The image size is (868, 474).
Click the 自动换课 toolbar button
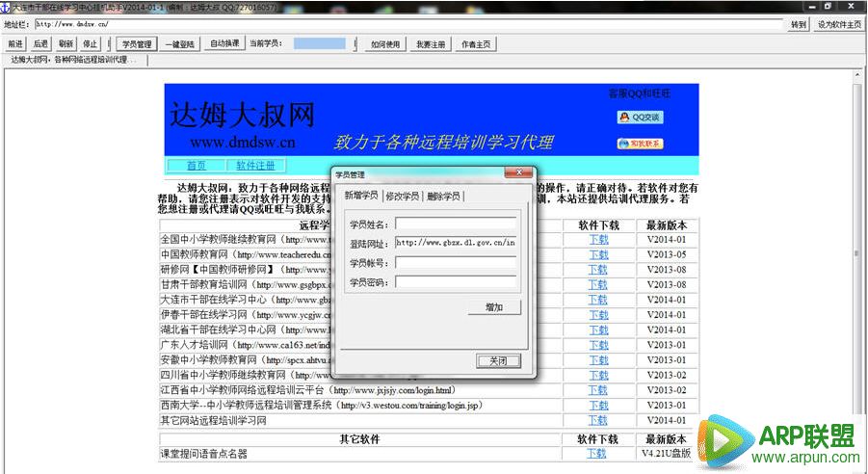224,43
